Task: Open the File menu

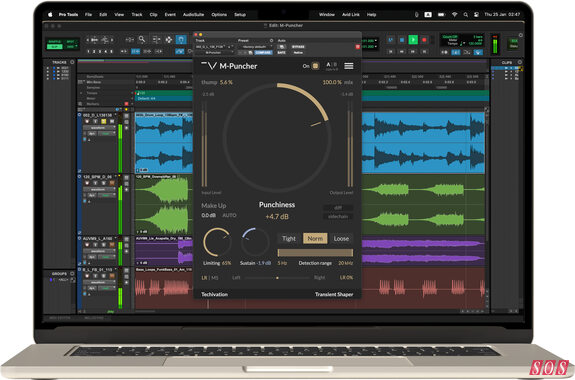Action: [x=88, y=15]
